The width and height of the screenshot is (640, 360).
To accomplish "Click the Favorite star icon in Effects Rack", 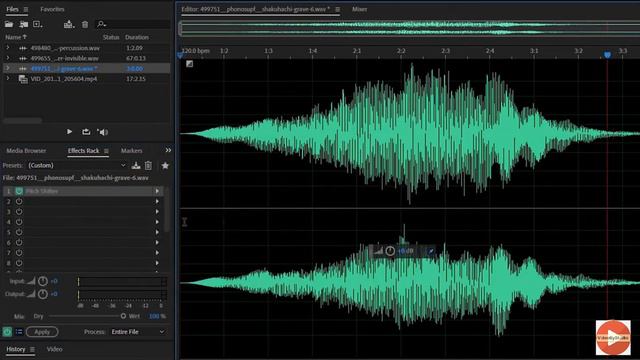I will [x=165, y=165].
